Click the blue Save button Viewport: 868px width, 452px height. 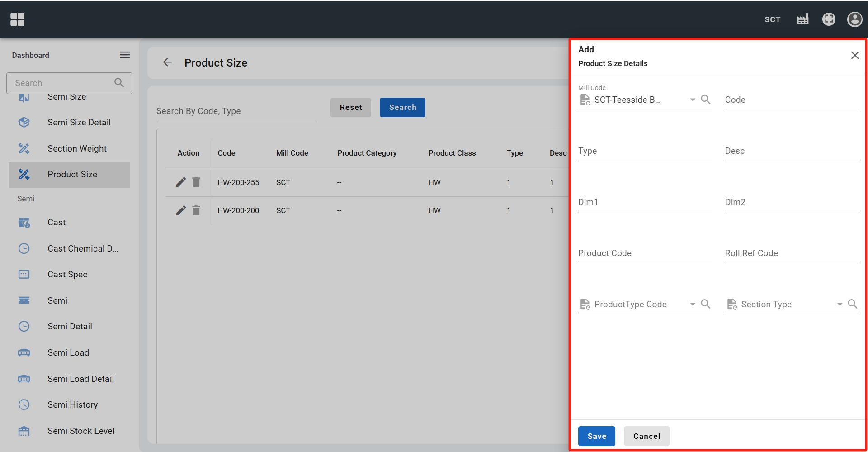596,436
